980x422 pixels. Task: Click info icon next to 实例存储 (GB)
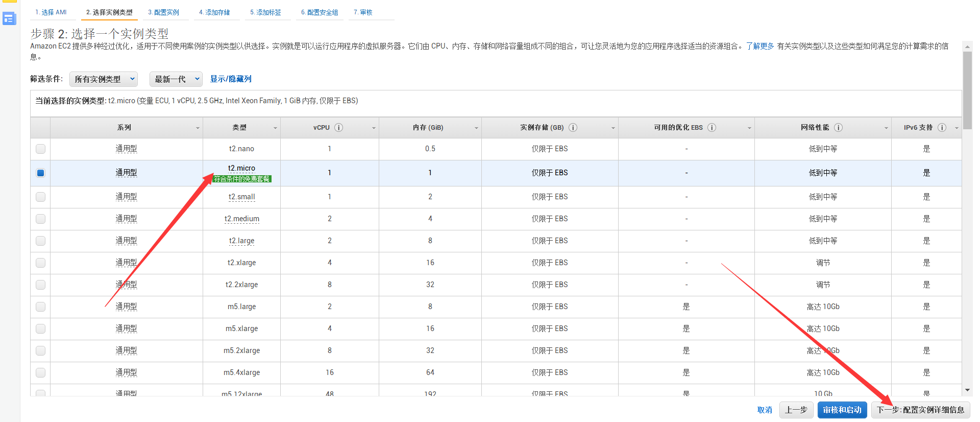[x=573, y=128]
